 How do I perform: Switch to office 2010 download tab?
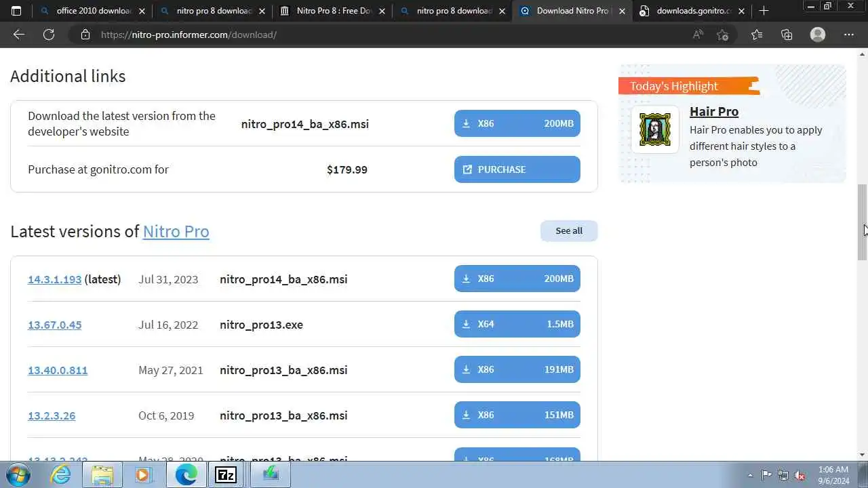point(93,11)
